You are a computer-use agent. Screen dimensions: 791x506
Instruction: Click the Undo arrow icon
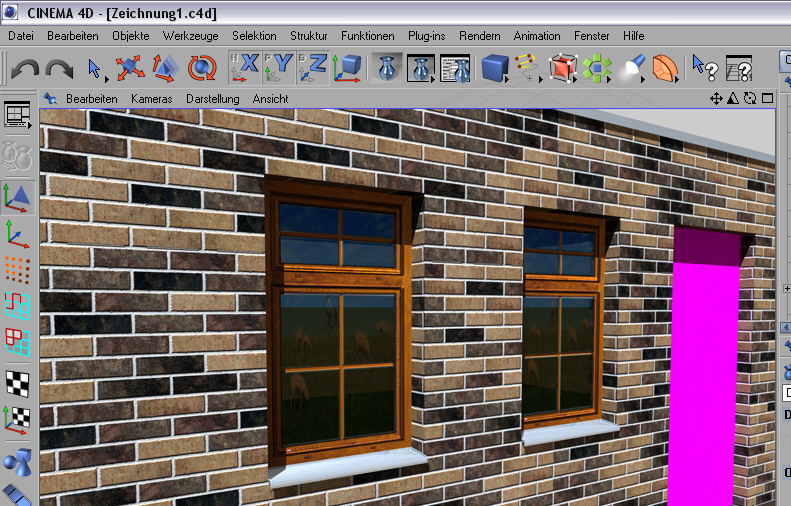pos(25,68)
